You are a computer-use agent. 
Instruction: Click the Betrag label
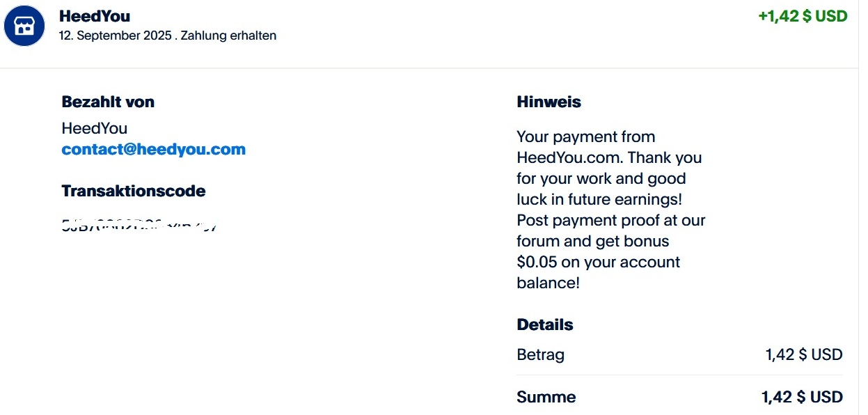(x=541, y=354)
